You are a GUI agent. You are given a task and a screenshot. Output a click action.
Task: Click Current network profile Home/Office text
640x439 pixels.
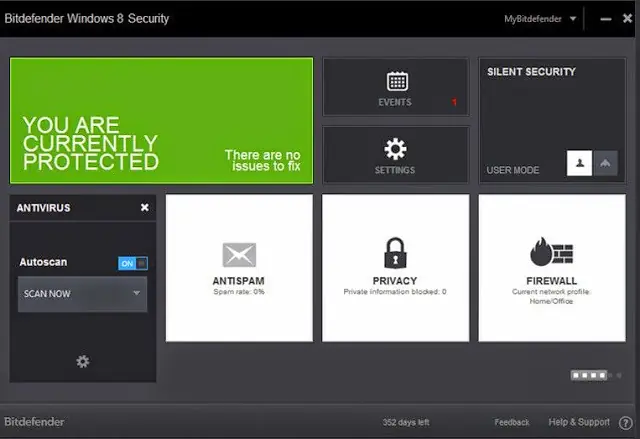pyautogui.click(x=551, y=297)
